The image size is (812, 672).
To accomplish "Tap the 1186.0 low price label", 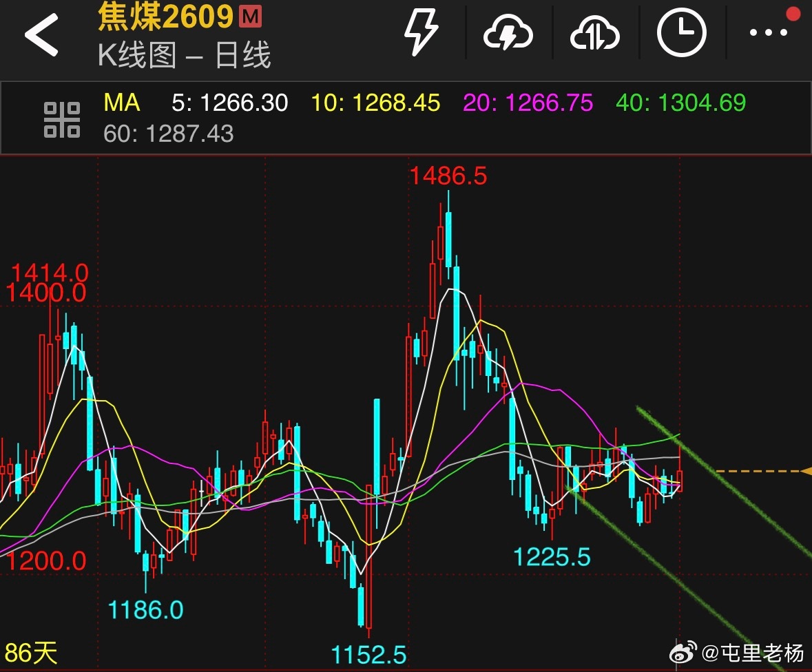I will [145, 610].
